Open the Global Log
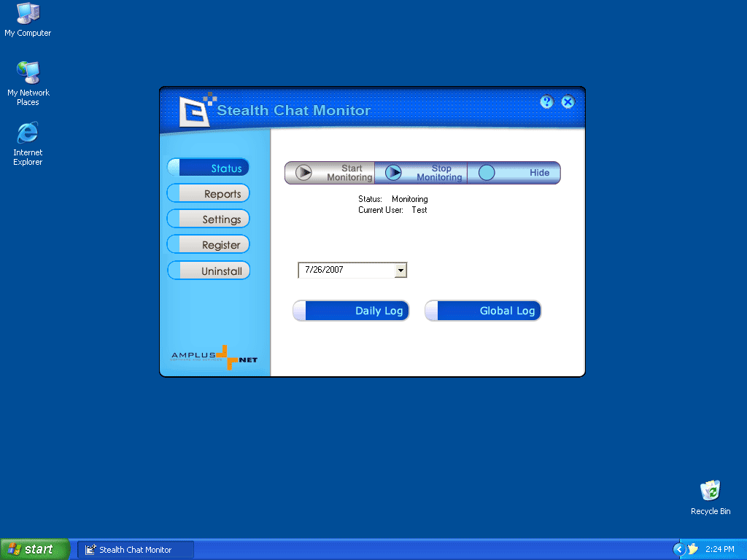 click(x=483, y=311)
